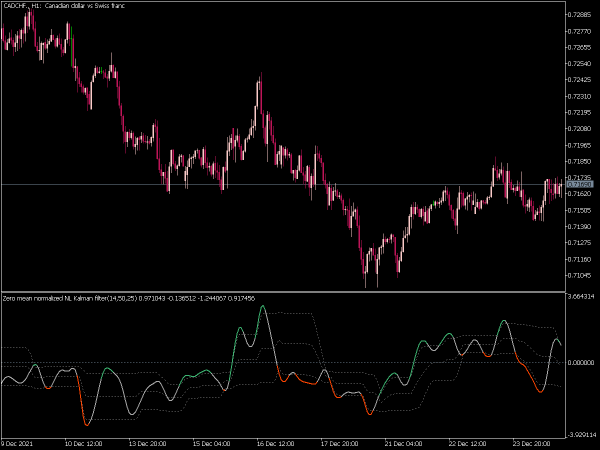The width and height of the screenshot is (600, 450).
Task: Pick the 16 Dec 12:00 time axis label
Action: pos(275,444)
